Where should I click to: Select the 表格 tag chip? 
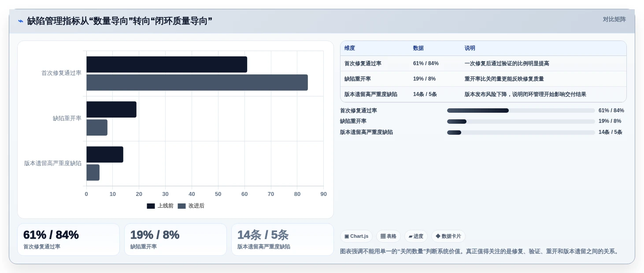click(389, 236)
